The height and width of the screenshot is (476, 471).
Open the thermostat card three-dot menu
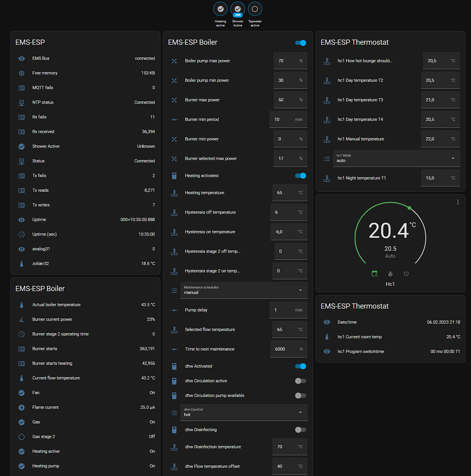click(x=458, y=202)
